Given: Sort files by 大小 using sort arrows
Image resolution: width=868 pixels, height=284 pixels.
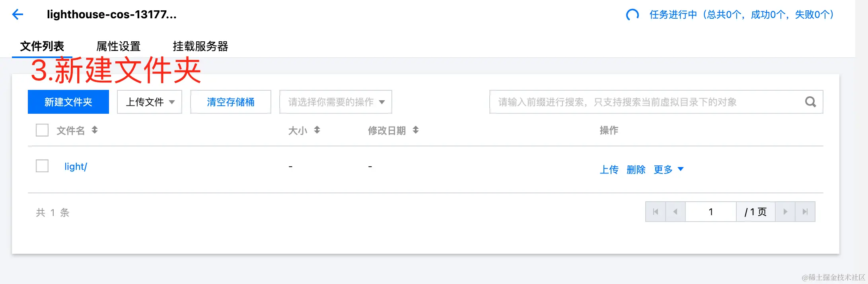Looking at the screenshot, I should (316, 130).
